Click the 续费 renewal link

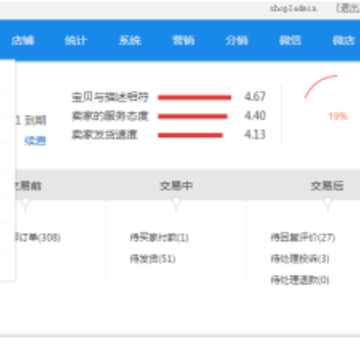(35, 141)
